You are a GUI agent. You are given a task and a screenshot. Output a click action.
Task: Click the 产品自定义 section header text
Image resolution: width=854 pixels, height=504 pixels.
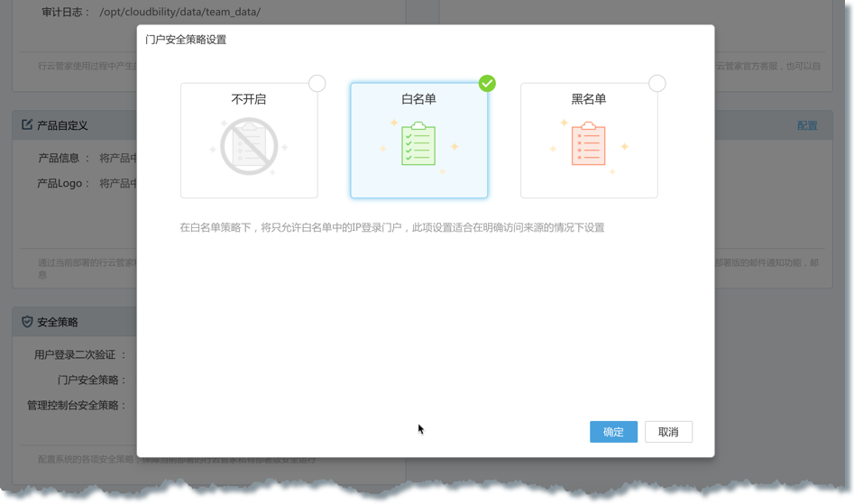point(62,125)
